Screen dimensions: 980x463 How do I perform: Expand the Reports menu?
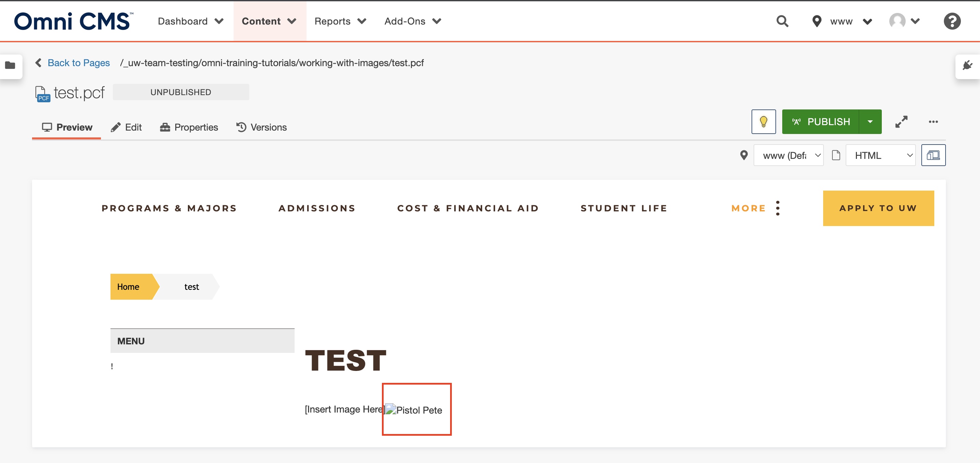pyautogui.click(x=340, y=21)
